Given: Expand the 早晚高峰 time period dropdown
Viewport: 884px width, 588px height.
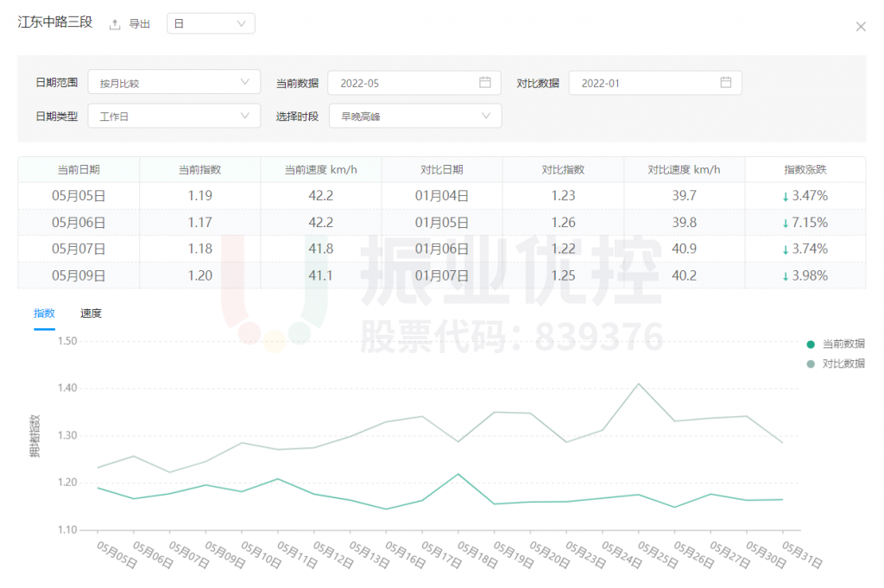Looking at the screenshot, I should pyautogui.click(x=415, y=116).
